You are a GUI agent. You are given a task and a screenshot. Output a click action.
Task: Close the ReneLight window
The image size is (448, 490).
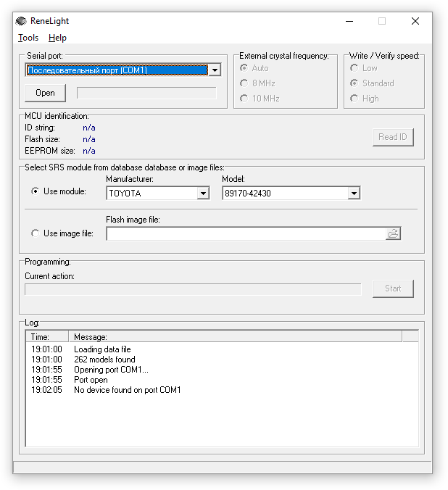[415, 21]
